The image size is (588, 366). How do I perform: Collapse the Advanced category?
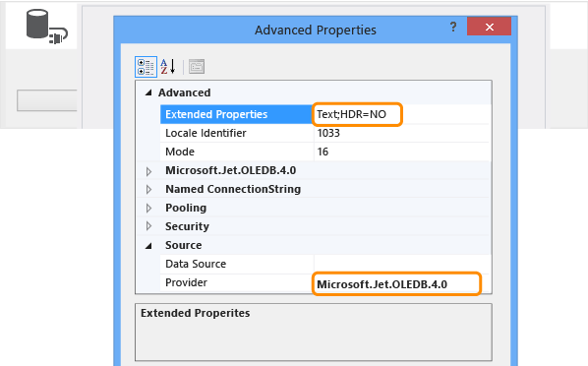click(148, 92)
